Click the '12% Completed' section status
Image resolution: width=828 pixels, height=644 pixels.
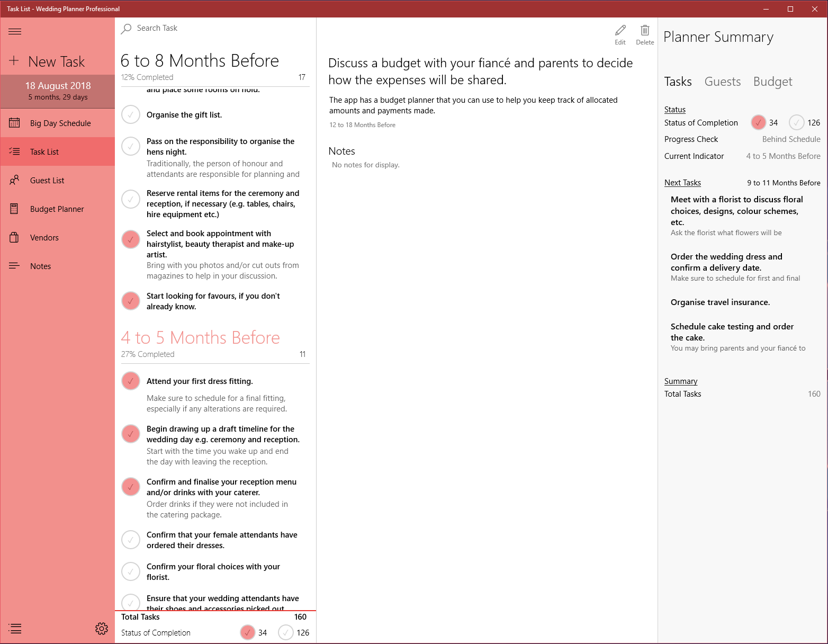[x=147, y=77]
